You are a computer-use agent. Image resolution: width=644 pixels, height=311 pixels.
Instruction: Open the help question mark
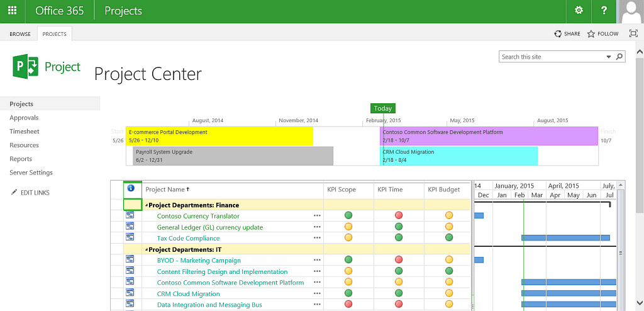pos(604,11)
